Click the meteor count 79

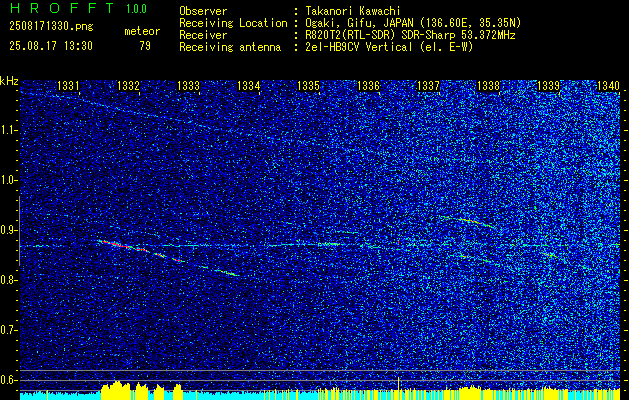[145, 46]
